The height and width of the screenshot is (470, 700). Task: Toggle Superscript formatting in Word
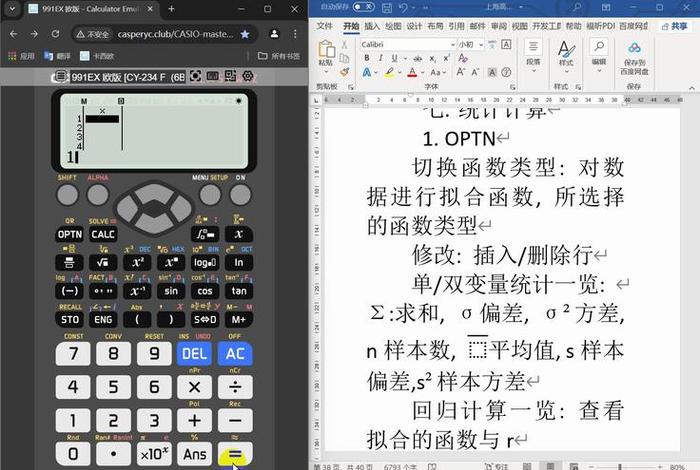click(446, 58)
